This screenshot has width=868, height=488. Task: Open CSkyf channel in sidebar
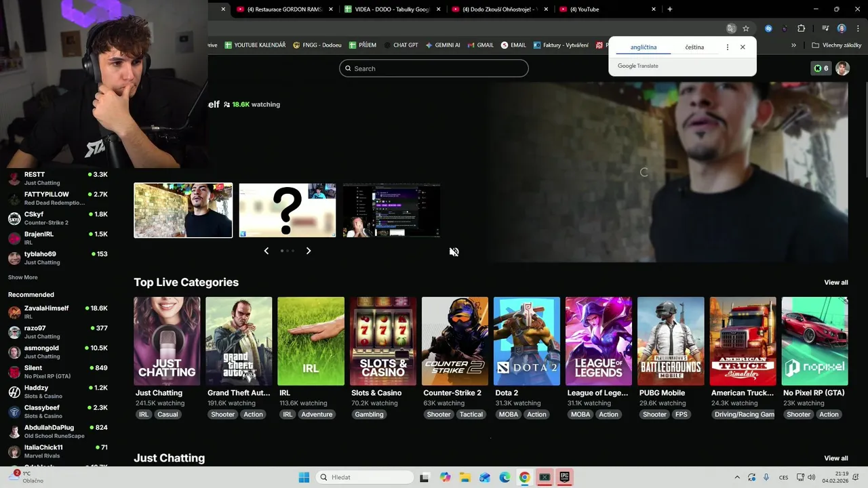pyautogui.click(x=58, y=218)
